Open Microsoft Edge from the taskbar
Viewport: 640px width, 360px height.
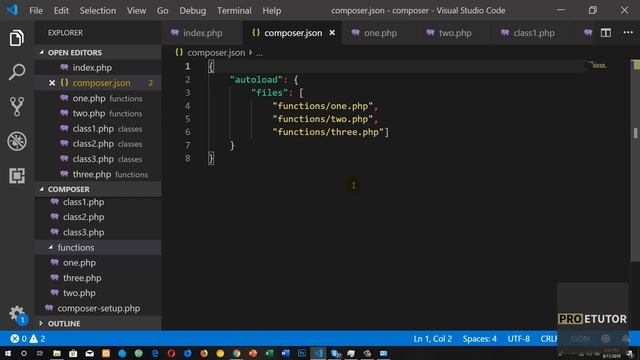click(x=155, y=353)
